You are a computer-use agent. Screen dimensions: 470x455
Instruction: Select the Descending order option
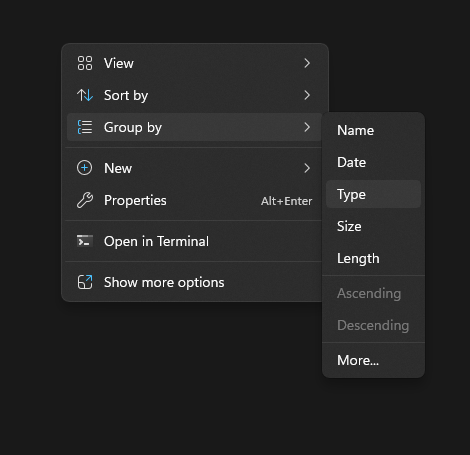click(x=373, y=325)
